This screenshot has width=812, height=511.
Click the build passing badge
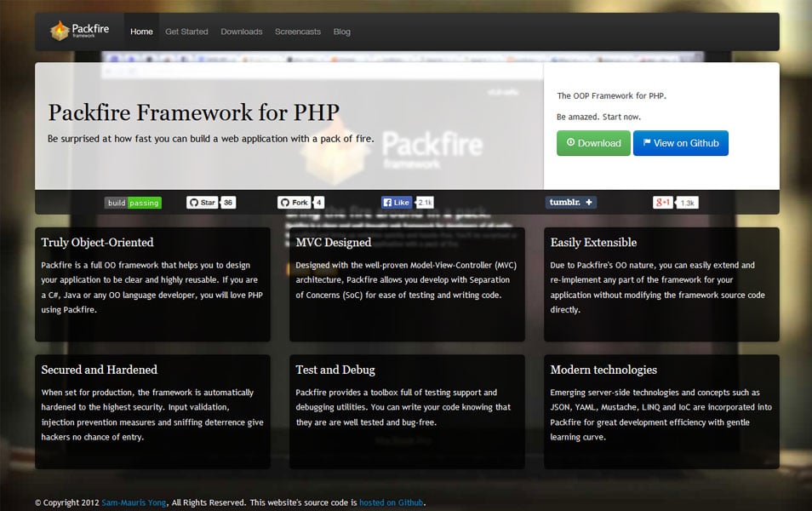(x=133, y=203)
